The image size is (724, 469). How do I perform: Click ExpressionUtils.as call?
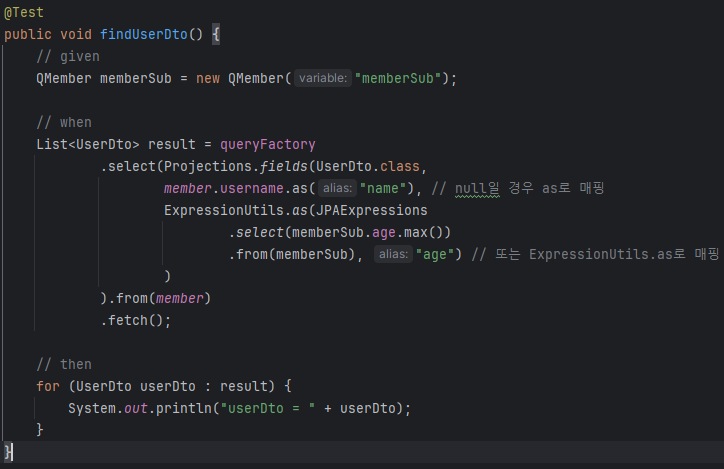236,210
